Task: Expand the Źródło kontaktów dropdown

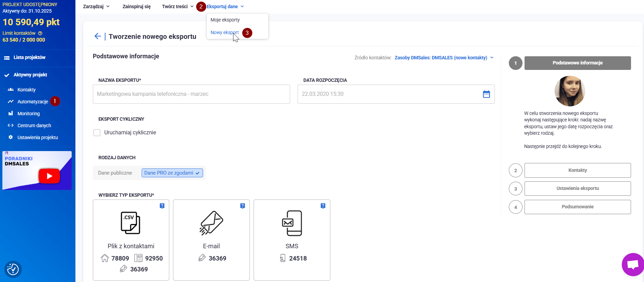Action: pyautogui.click(x=444, y=58)
